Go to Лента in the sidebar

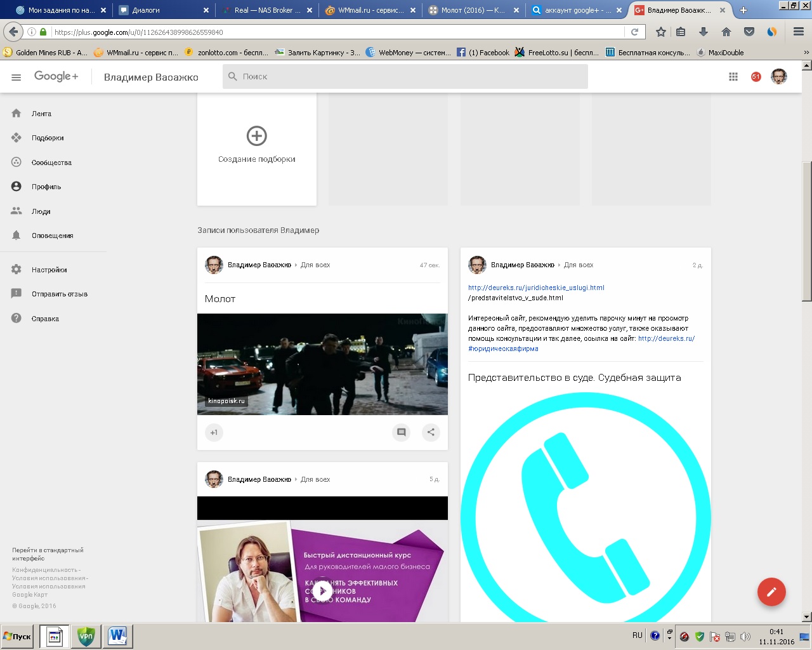pos(42,114)
